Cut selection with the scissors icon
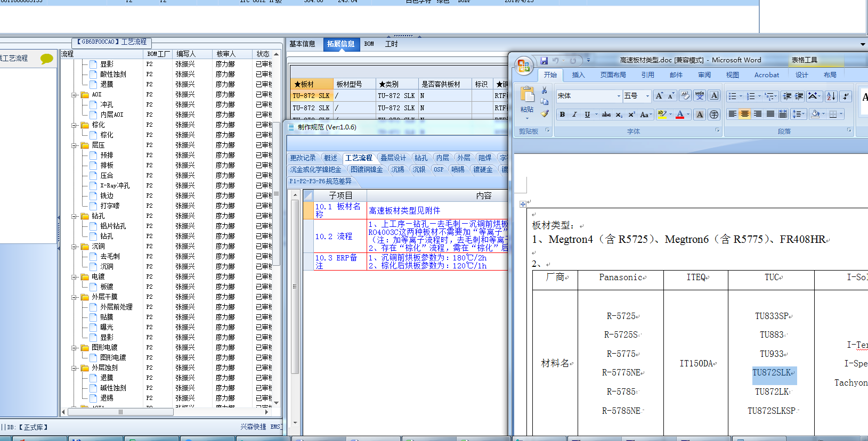 [545, 91]
